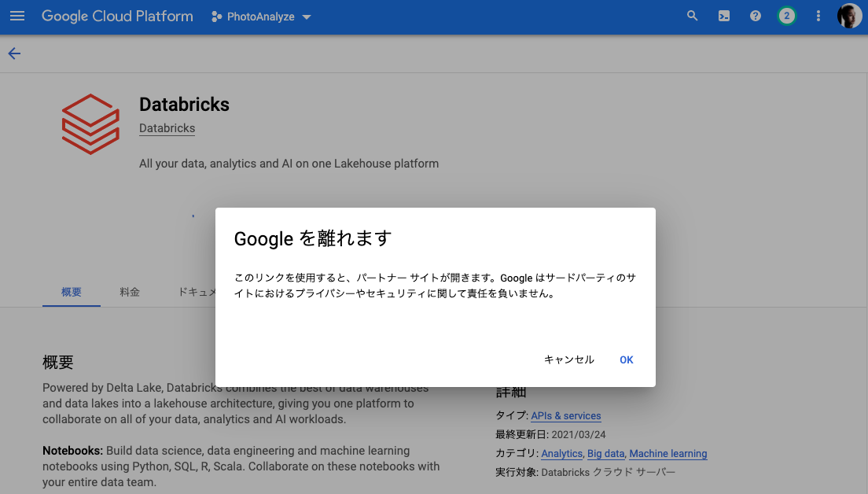The image size is (868, 494).
Task: Click the Lakehouse platform tagline text
Action: [x=289, y=164]
